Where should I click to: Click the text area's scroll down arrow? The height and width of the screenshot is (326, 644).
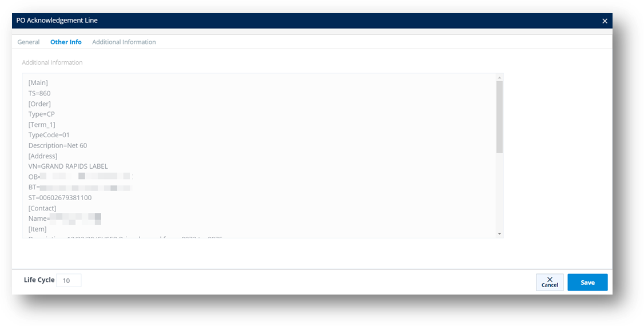coord(499,233)
